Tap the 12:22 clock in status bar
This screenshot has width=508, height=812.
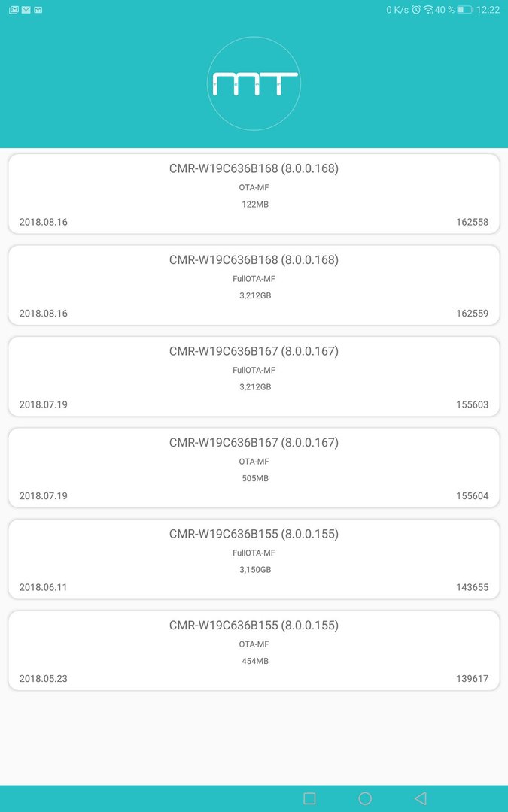(488, 9)
